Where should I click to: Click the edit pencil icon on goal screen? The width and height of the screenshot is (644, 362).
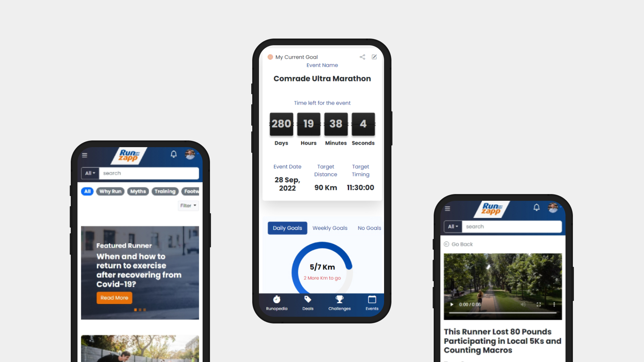pos(374,57)
